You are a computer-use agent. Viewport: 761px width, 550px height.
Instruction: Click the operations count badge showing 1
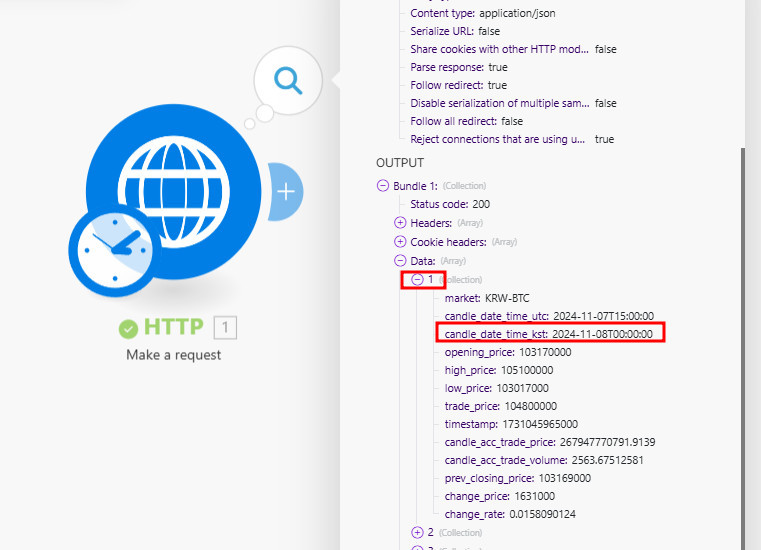point(225,327)
